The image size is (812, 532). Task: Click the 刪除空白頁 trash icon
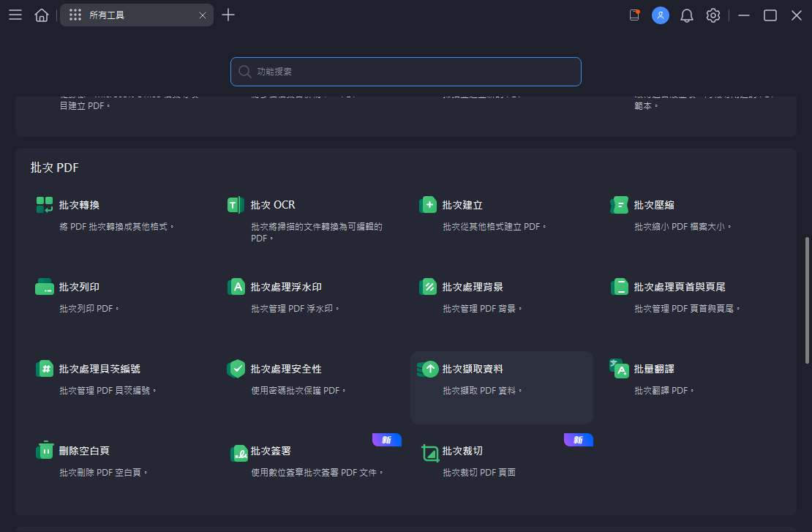(45, 451)
